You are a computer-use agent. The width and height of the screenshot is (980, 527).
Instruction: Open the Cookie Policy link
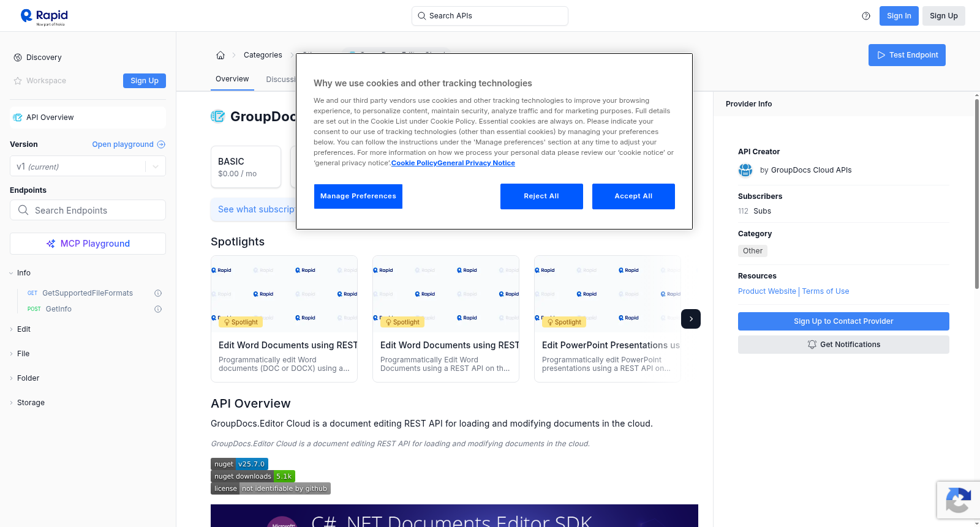(x=414, y=163)
